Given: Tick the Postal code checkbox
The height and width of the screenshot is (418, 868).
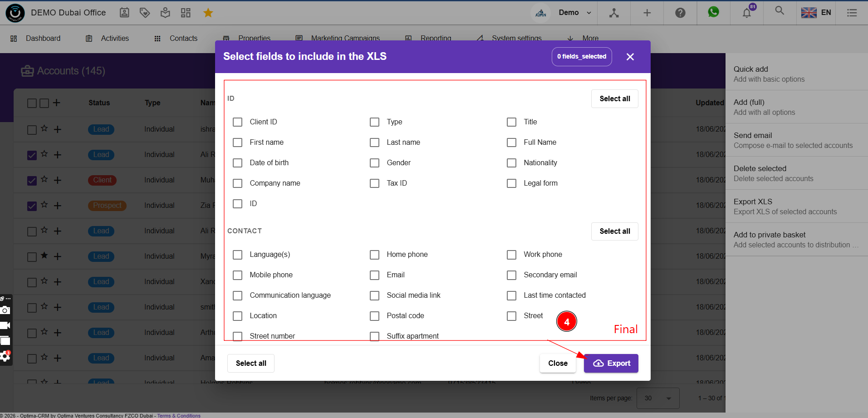Looking at the screenshot, I should (374, 316).
